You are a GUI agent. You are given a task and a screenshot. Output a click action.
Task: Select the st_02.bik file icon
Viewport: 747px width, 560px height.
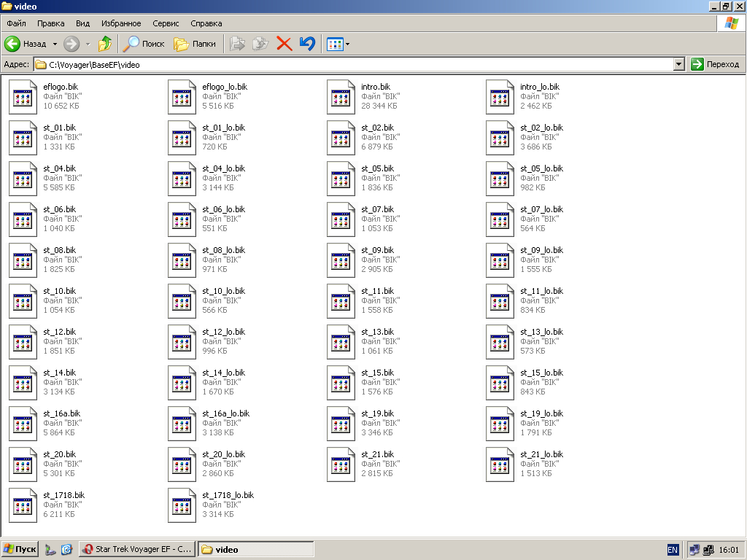tap(341, 138)
